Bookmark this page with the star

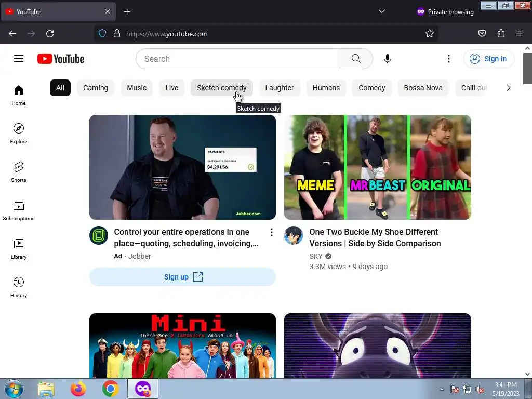coord(430,34)
